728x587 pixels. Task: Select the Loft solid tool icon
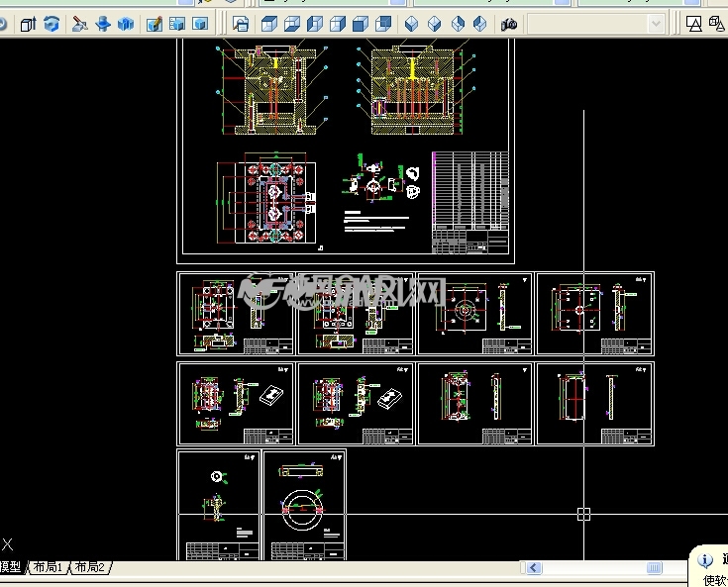pyautogui.click(x=126, y=24)
